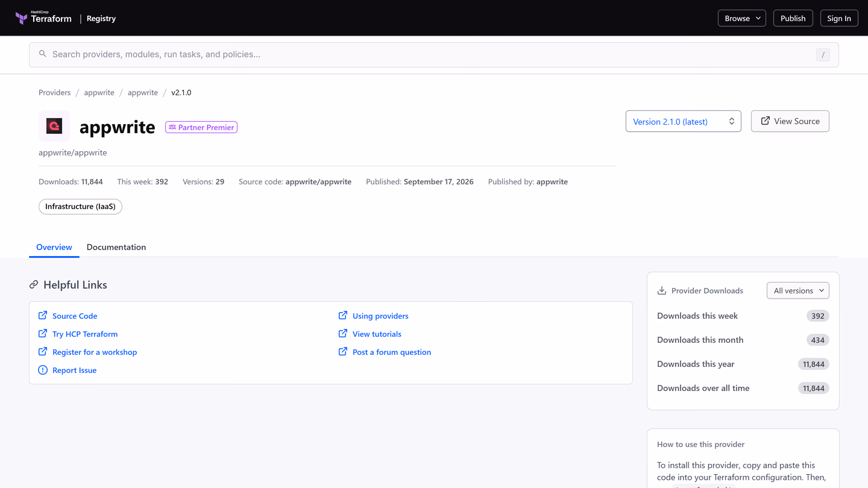The height and width of the screenshot is (488, 868).
Task: Click the appwrite page title heading
Action: [118, 127]
